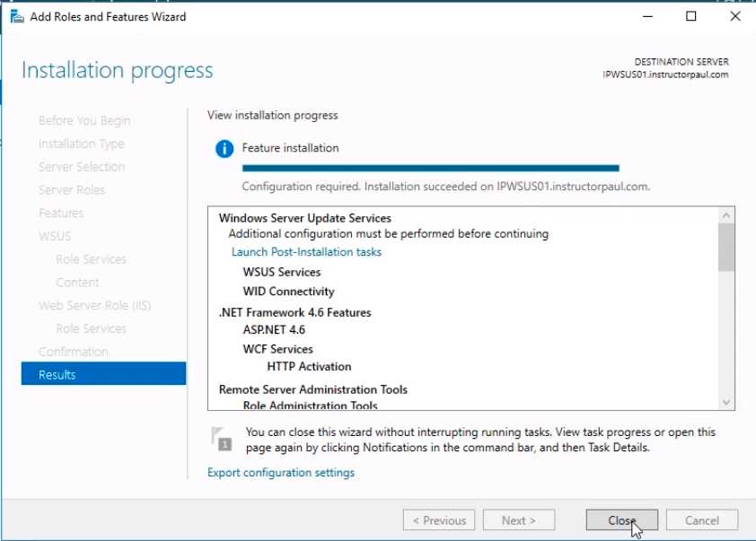The width and height of the screenshot is (756, 541).
Task: Close the wizard with the Close button
Action: (622, 520)
